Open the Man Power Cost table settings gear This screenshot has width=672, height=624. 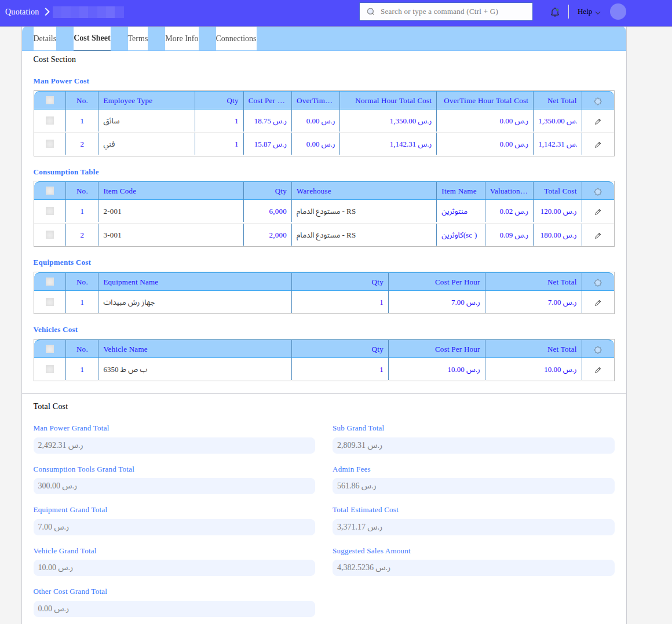click(597, 101)
